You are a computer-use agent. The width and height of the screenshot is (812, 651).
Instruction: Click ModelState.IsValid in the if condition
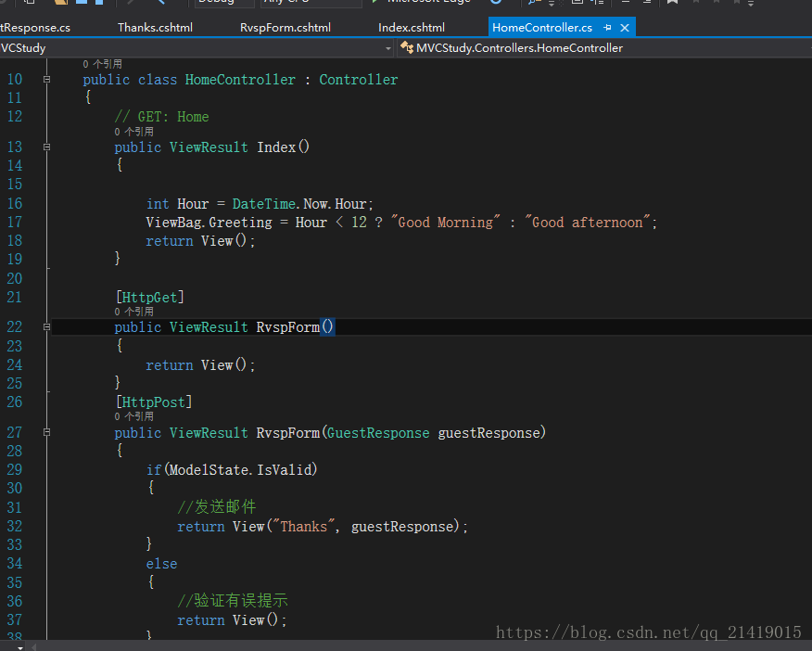click(240, 470)
